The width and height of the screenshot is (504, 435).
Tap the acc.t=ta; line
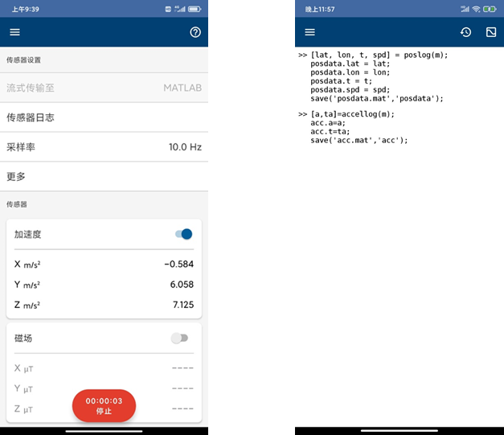click(330, 132)
